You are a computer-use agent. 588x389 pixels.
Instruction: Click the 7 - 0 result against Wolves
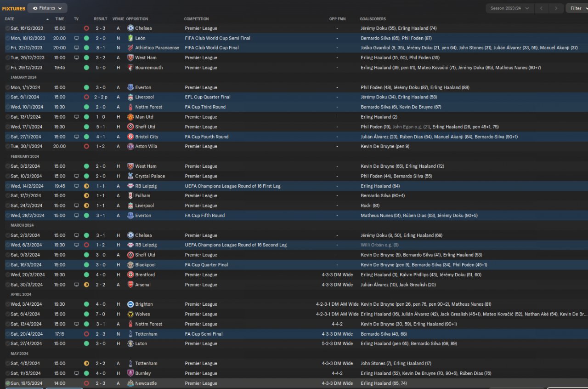click(101, 314)
